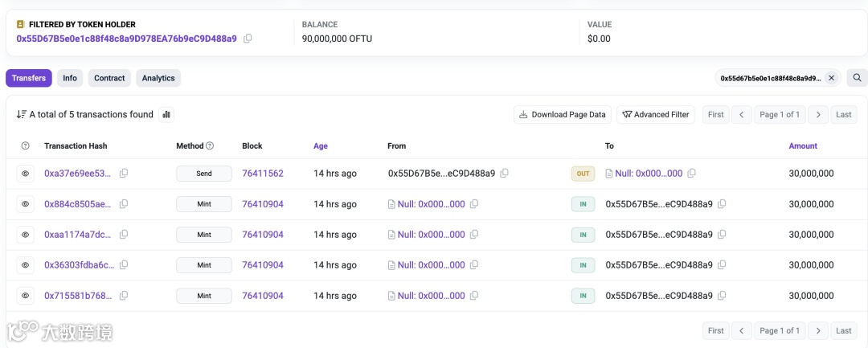Screen dimensions: 868x348
Task: Preview transaction 0x715581b768 with eye icon
Action: tap(25, 296)
